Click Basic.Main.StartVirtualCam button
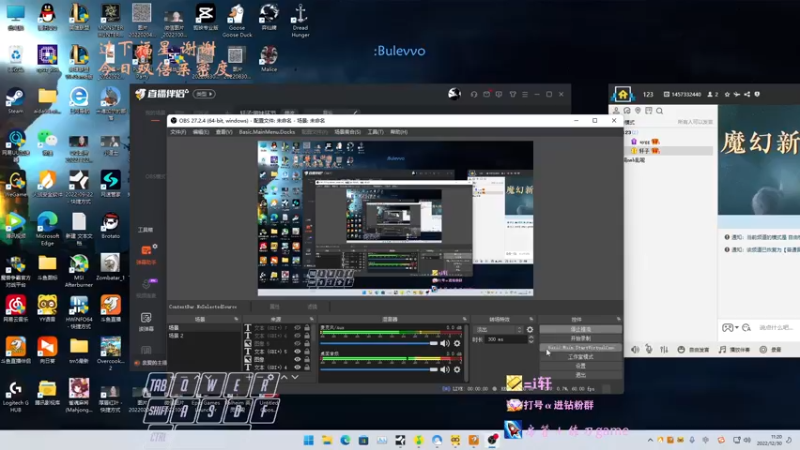Viewport: 800px width, 450px height. click(581, 347)
